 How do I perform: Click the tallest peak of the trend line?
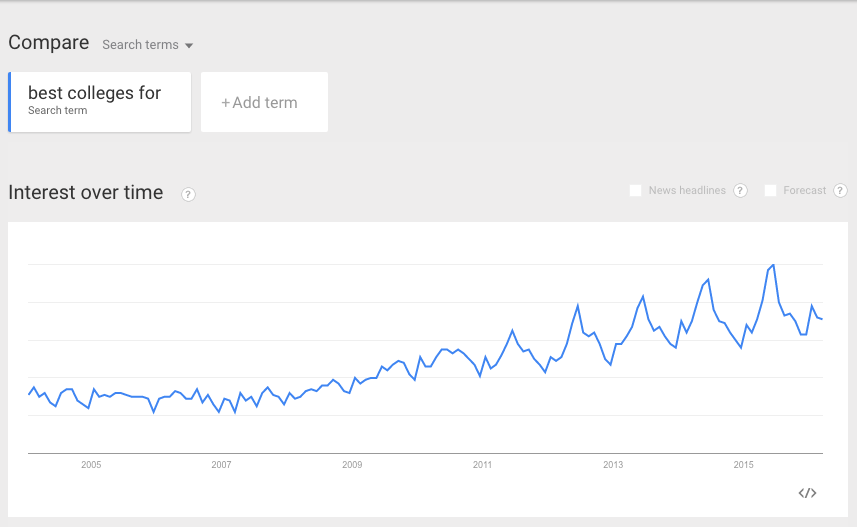(x=774, y=265)
